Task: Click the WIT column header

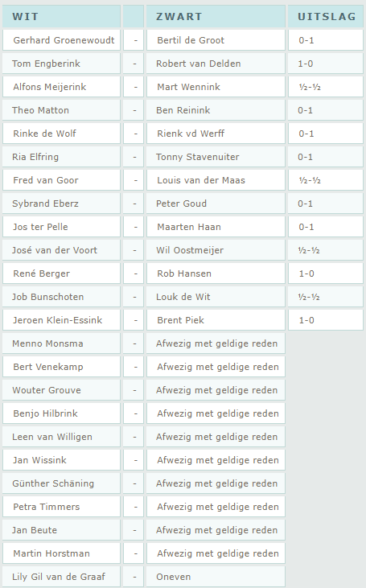Action: (x=61, y=17)
